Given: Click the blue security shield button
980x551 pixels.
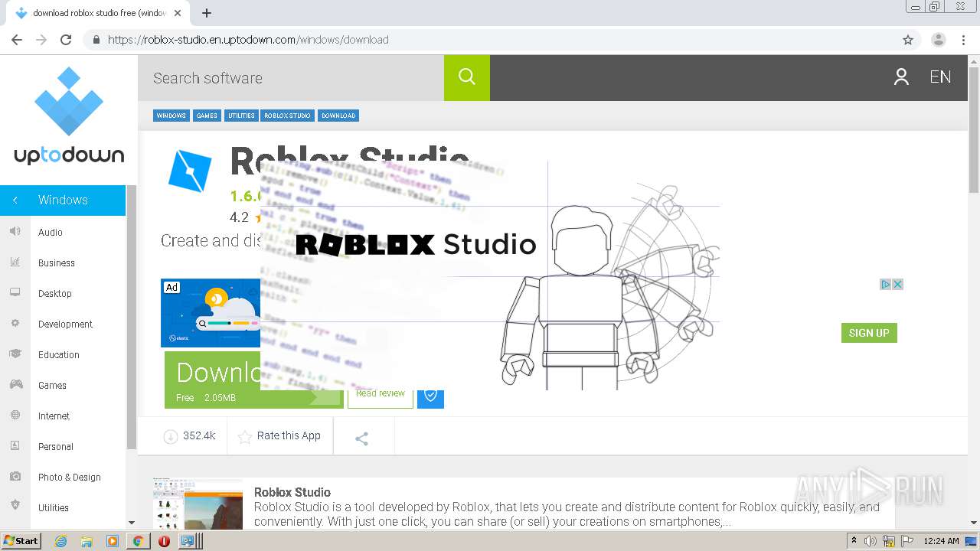Looking at the screenshot, I should 430,396.
